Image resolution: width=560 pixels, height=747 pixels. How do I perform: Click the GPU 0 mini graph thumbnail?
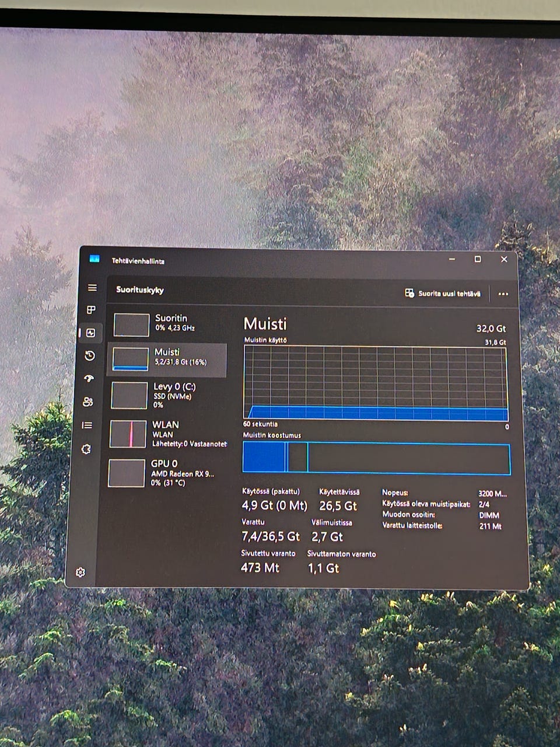(x=127, y=473)
